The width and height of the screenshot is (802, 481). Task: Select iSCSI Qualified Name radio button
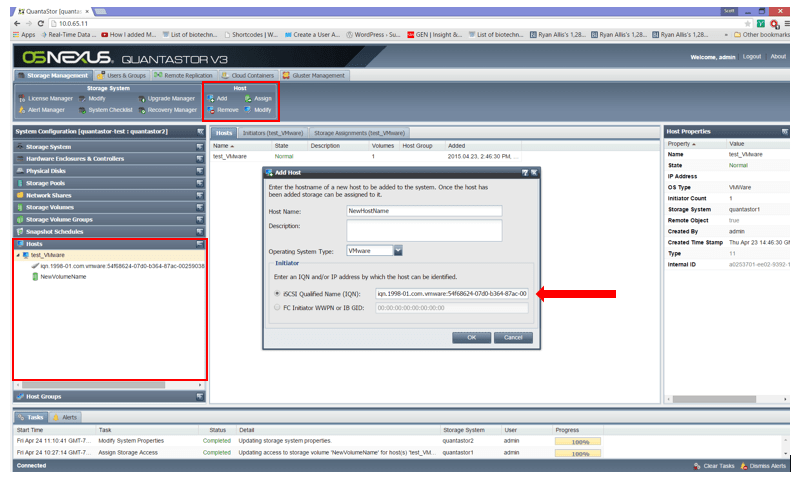pos(277,293)
